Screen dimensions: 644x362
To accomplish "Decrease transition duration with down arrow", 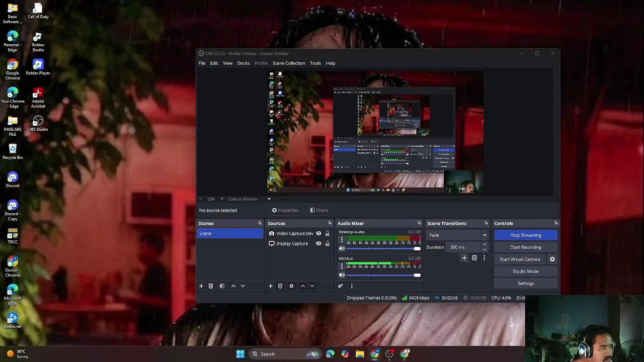I will coord(485,249).
